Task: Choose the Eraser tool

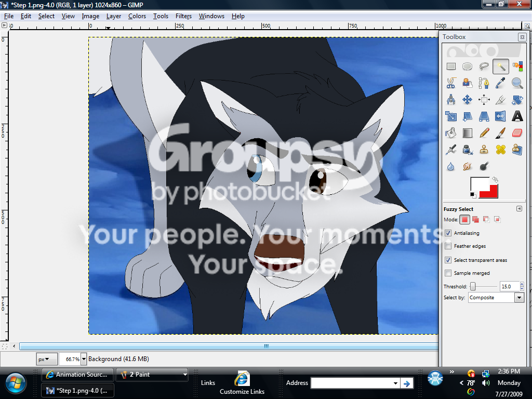Action: [517, 133]
